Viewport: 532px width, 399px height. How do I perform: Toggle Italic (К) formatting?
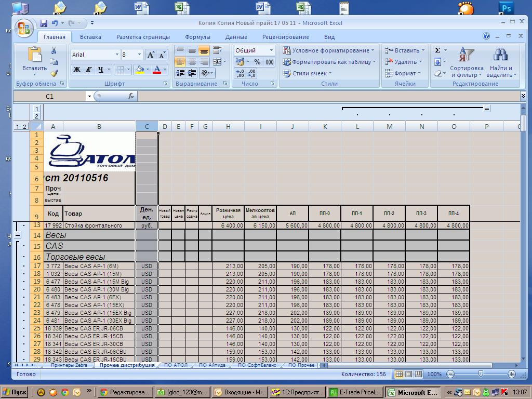pos(88,70)
